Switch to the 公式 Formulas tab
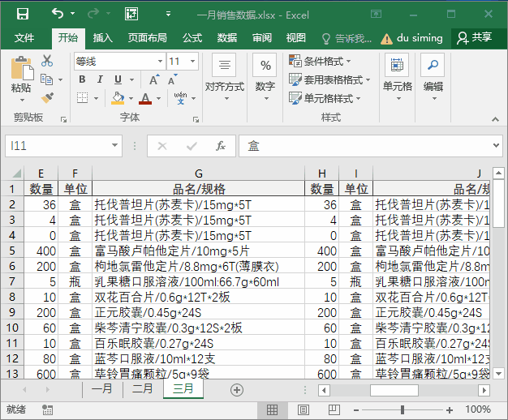The image size is (508, 420). [192, 38]
